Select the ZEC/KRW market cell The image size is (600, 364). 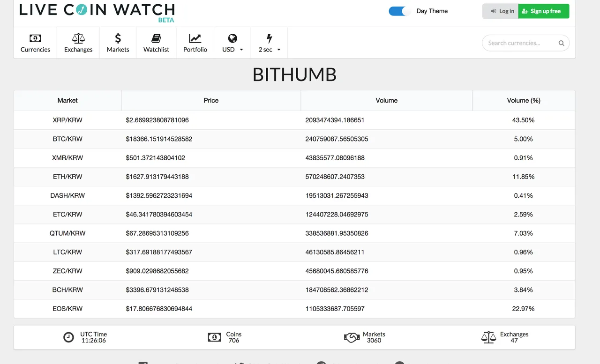pos(67,271)
